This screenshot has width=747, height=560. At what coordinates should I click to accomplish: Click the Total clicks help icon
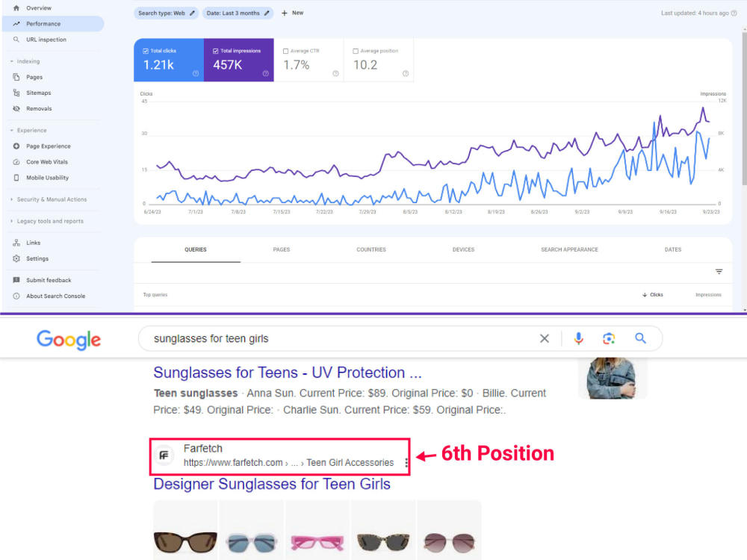[195, 73]
